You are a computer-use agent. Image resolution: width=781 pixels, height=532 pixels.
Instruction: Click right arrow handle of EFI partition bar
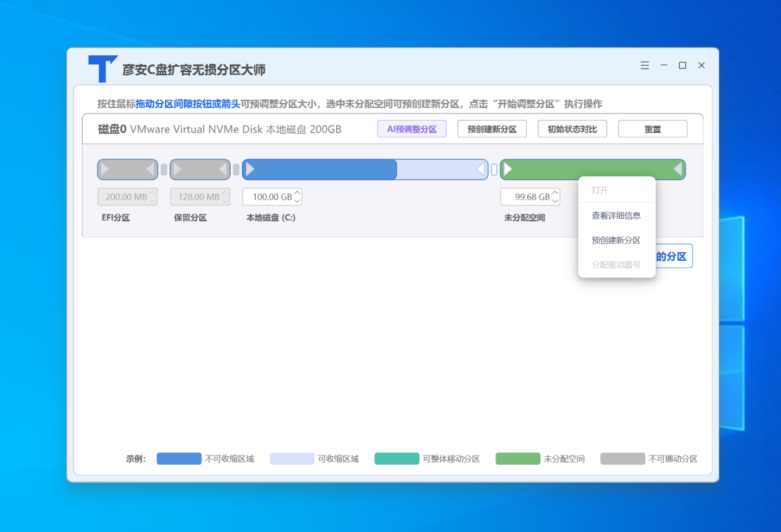pyautogui.click(x=150, y=169)
